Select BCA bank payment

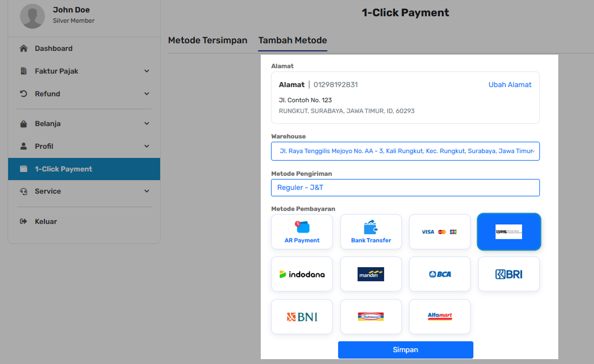pos(440,274)
